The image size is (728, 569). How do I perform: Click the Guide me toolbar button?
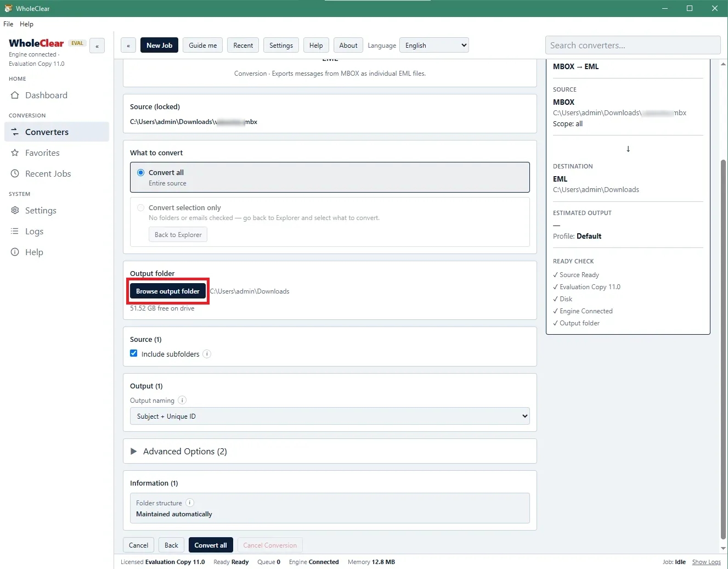click(x=203, y=46)
